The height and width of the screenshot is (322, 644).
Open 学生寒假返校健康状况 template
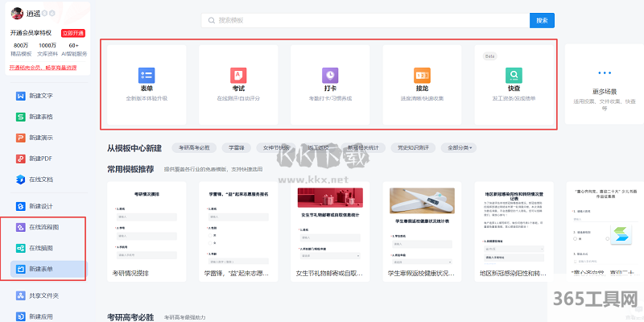point(422,232)
